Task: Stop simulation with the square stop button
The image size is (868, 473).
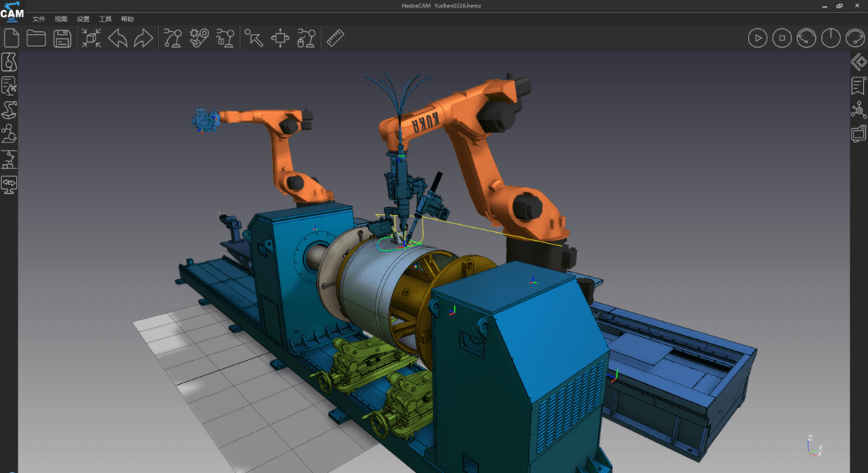Action: (782, 38)
